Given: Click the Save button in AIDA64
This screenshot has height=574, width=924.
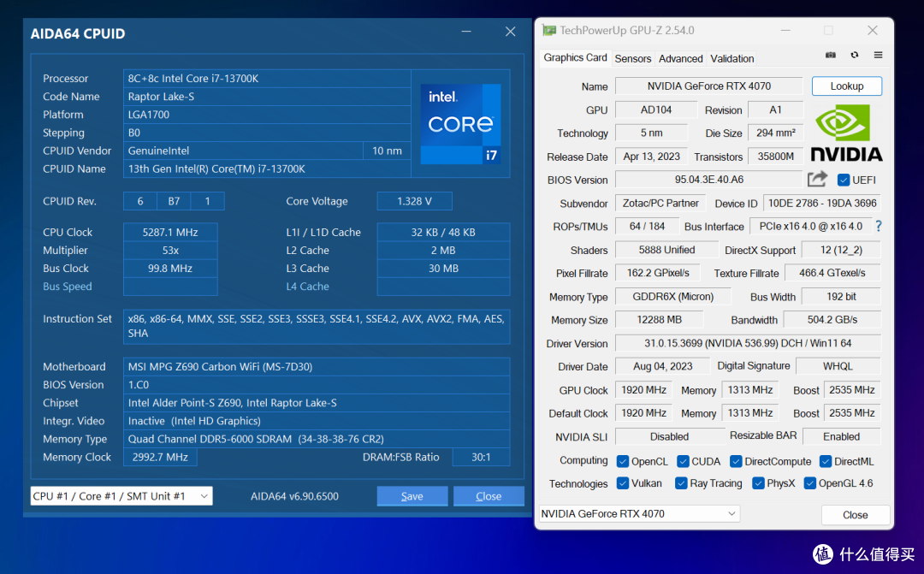Looking at the screenshot, I should click(412, 496).
